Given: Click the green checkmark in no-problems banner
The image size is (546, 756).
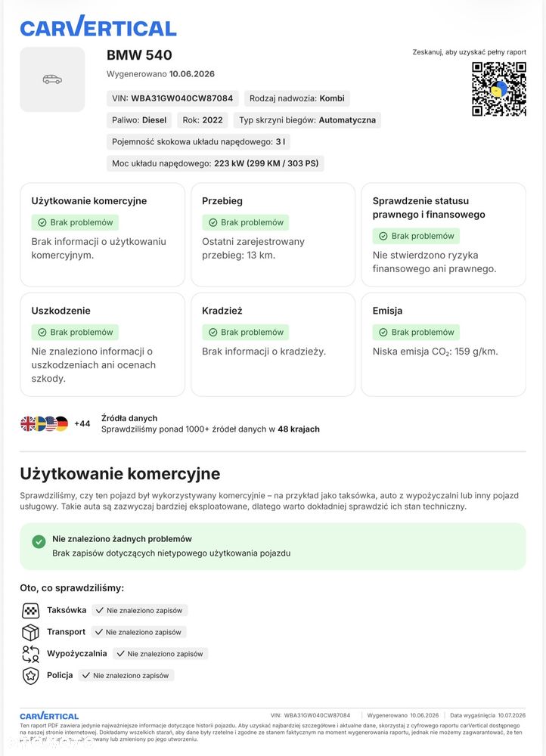Looking at the screenshot, I should pos(39,542).
